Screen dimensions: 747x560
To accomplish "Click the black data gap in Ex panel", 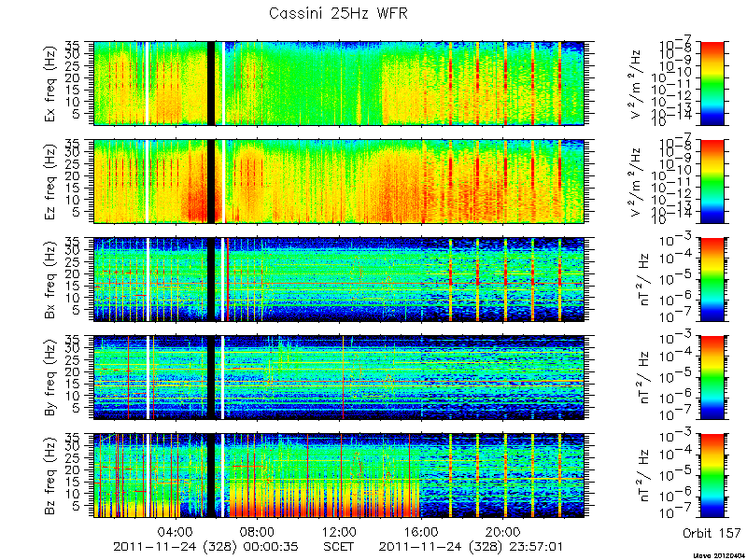I will pos(211,83).
